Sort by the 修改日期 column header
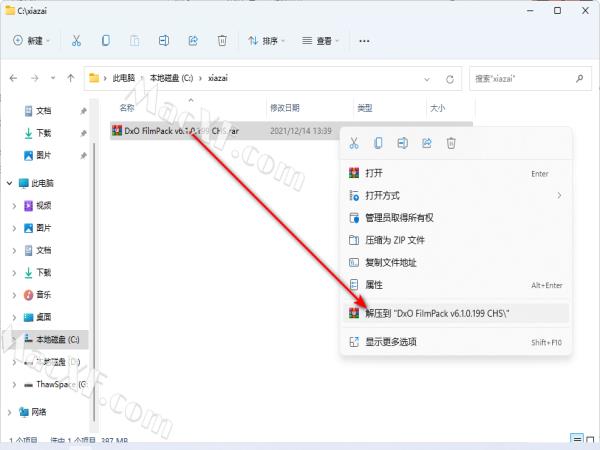This screenshot has width=600, height=450. click(x=285, y=108)
